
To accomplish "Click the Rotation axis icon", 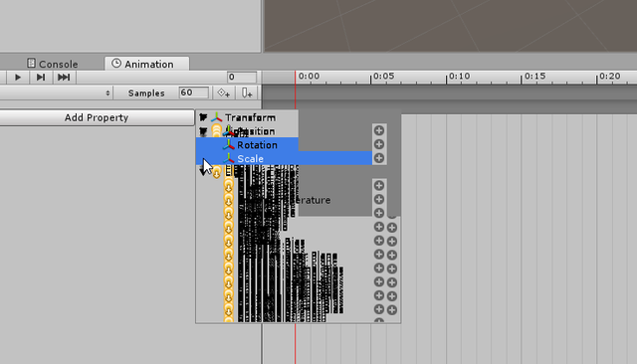I will (229, 145).
